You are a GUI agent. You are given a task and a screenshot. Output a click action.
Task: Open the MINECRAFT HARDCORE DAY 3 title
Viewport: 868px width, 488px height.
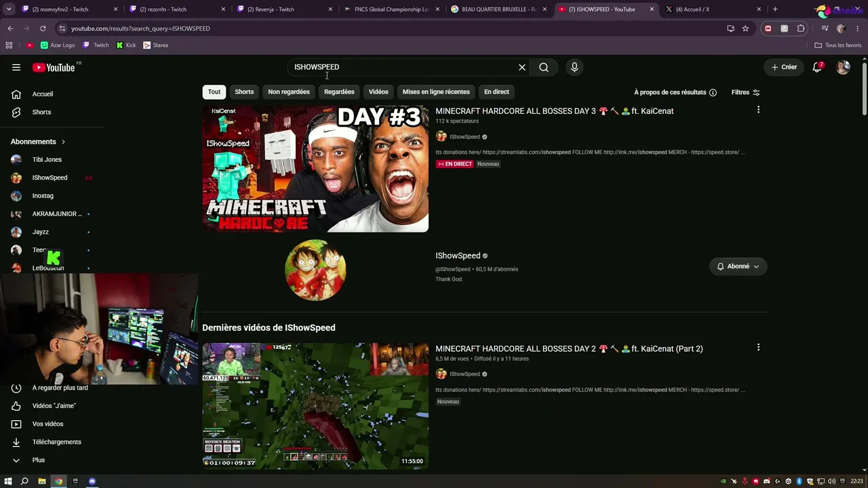pos(555,111)
